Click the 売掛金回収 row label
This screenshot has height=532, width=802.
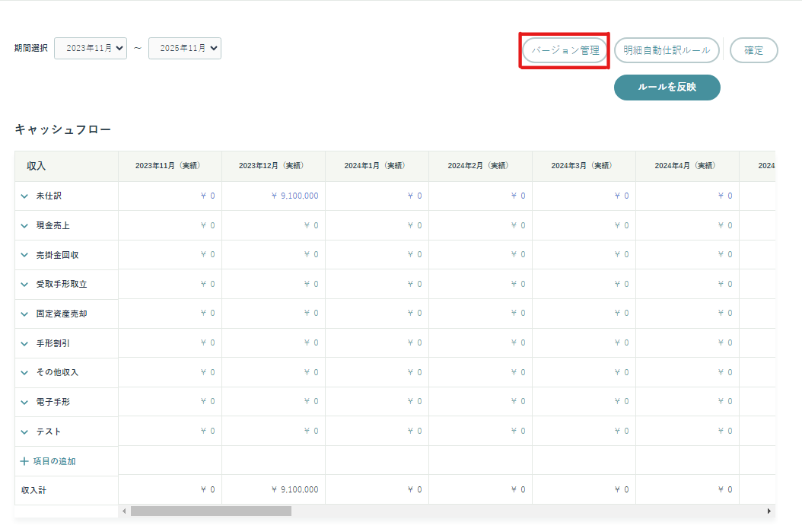(x=57, y=255)
